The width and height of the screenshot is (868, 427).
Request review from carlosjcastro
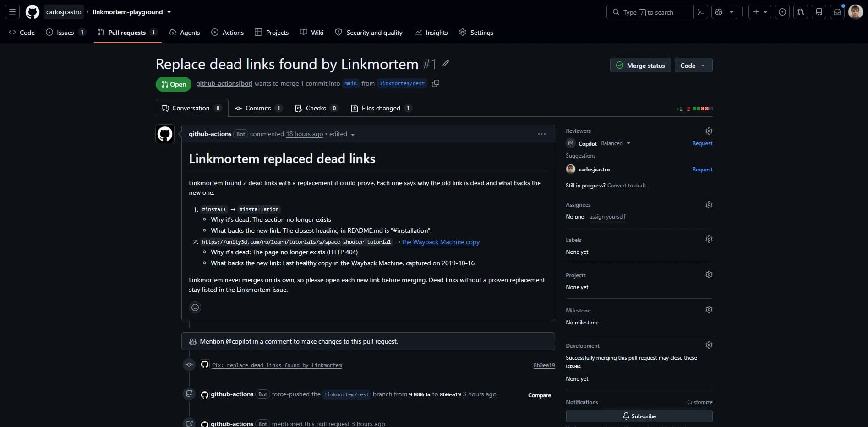[x=702, y=170]
